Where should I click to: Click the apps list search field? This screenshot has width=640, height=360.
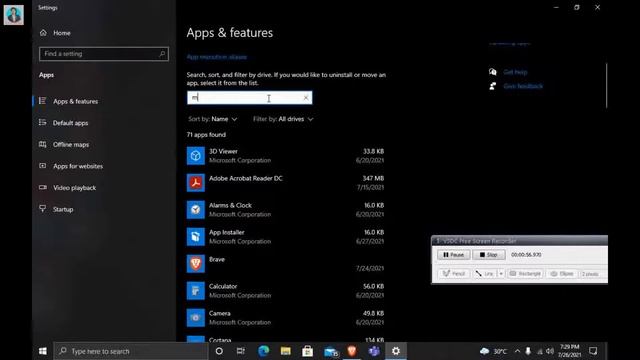(x=249, y=98)
